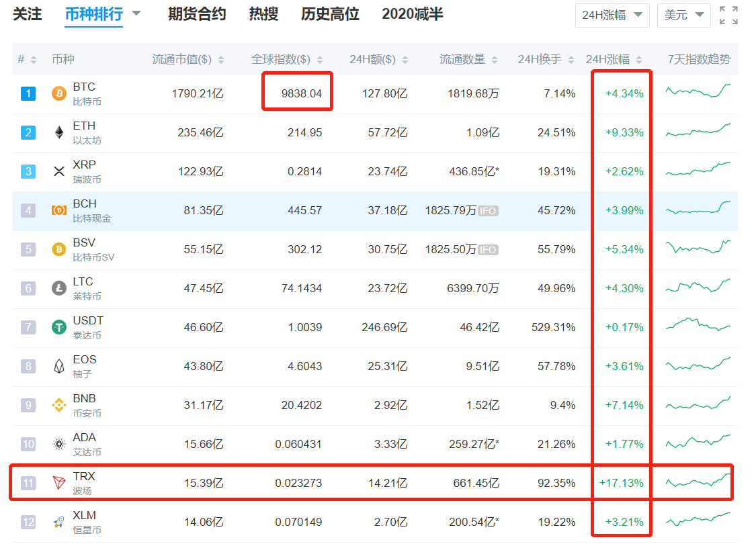
Task: Open the EOS 柚子 coin link
Action: (85, 367)
